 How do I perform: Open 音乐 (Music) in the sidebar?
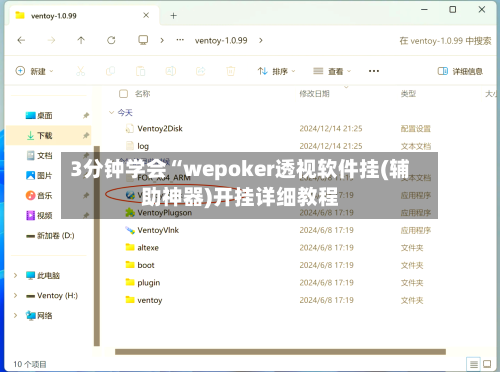(39, 195)
